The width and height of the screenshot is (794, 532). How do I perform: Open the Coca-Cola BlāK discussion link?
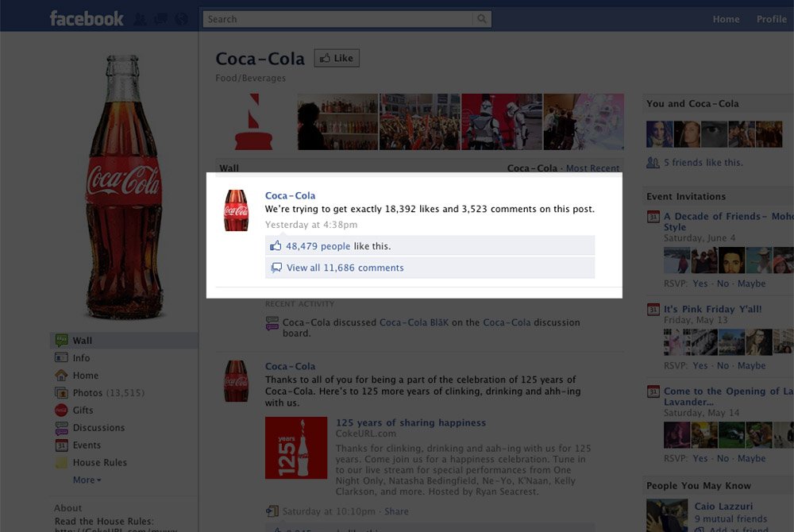tap(414, 322)
